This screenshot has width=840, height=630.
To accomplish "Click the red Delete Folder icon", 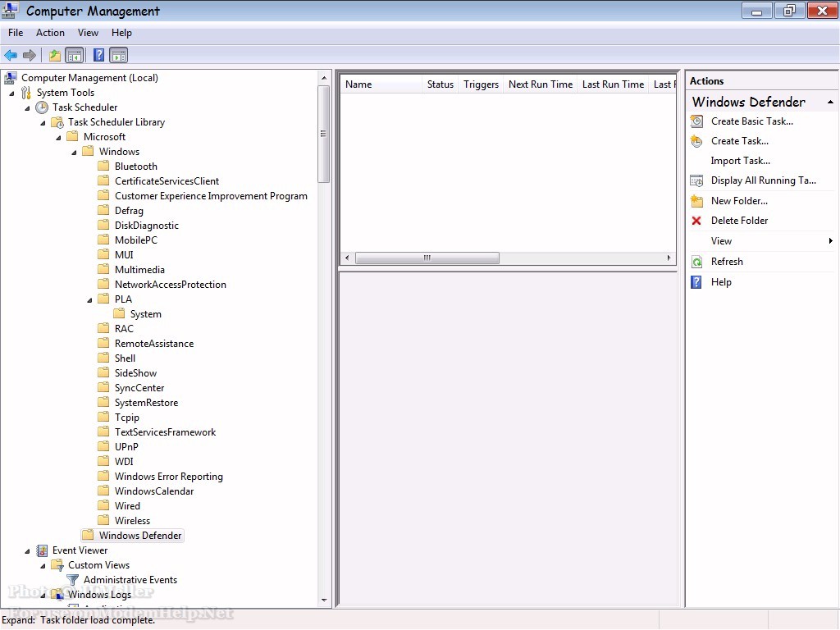I will [696, 221].
